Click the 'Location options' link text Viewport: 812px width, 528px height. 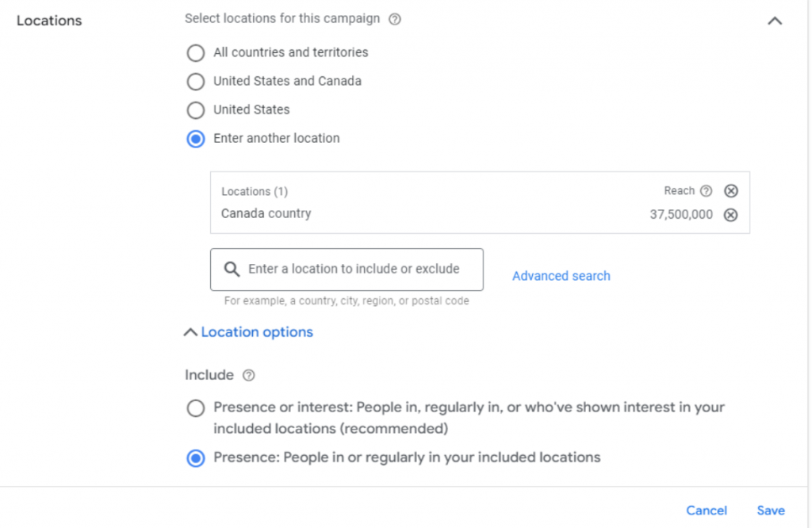pos(257,332)
